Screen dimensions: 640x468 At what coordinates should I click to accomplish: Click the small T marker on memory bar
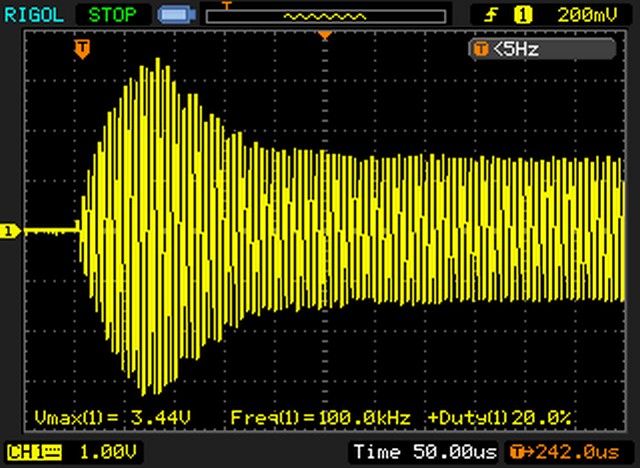(x=225, y=6)
